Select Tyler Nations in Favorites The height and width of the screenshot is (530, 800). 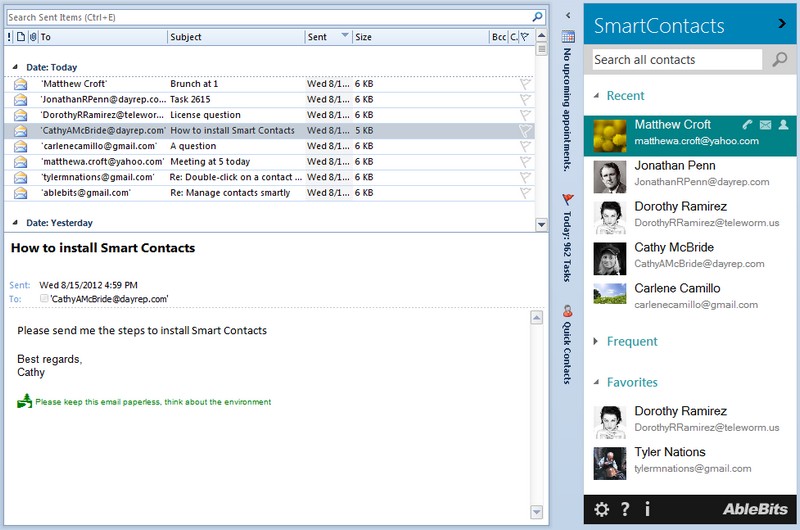[690, 463]
